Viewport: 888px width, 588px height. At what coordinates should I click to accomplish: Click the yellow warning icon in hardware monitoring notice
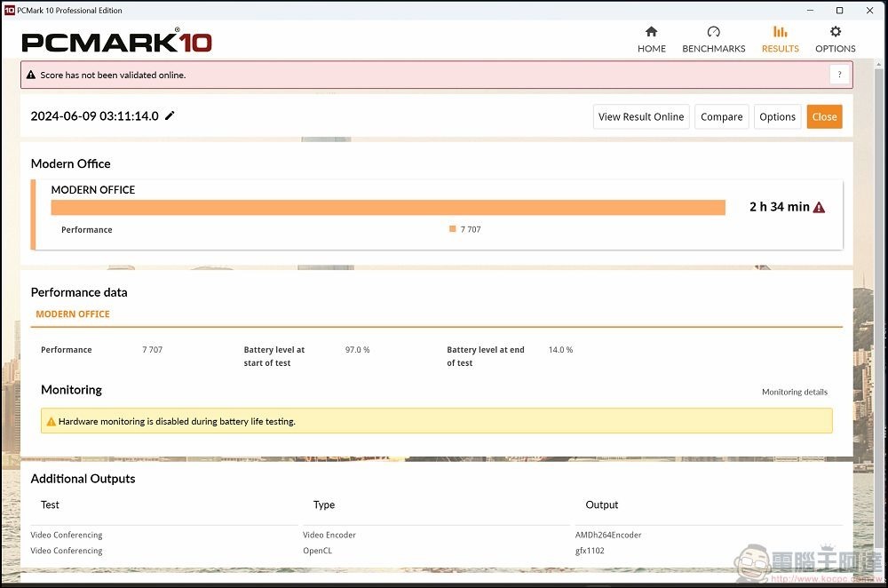[x=51, y=421]
